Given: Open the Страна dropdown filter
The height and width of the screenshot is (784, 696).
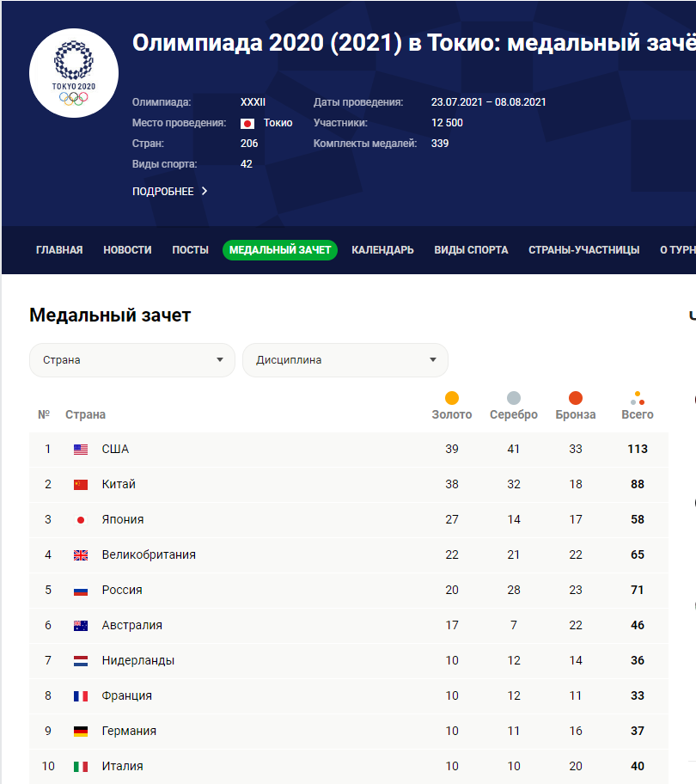Looking at the screenshot, I should pyautogui.click(x=132, y=360).
